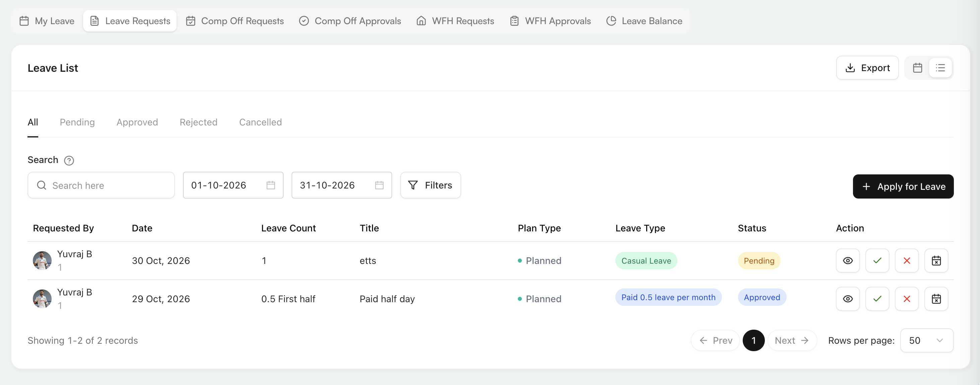Click Yuvraj B avatar in 30 Oct row
980x385 pixels.
[42, 261]
